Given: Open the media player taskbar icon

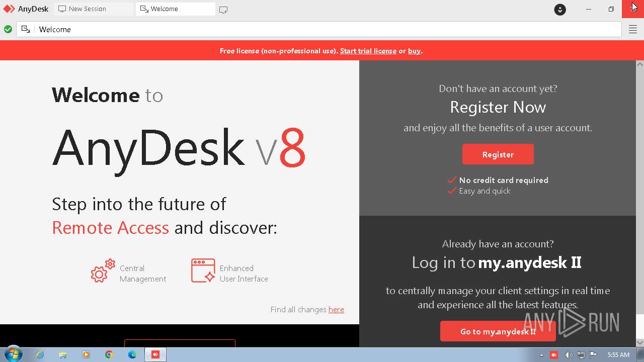Looking at the screenshot, I should coord(86,354).
